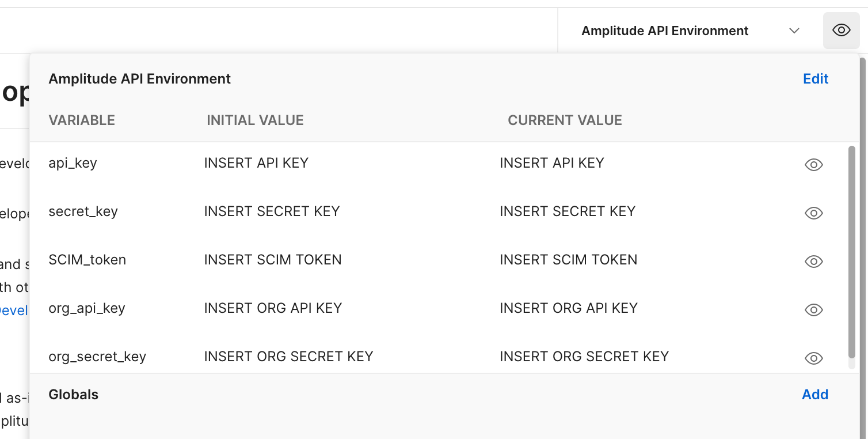Click the org_api_key variable name

[87, 308]
